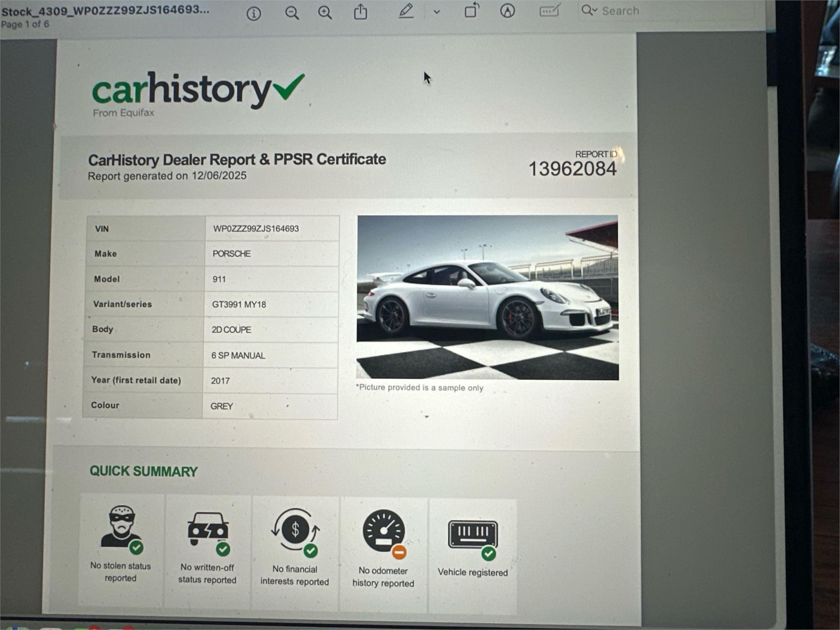The height and width of the screenshot is (630, 840).
Task: Click the 'Picture provided is a sample only' note
Action: point(420,387)
